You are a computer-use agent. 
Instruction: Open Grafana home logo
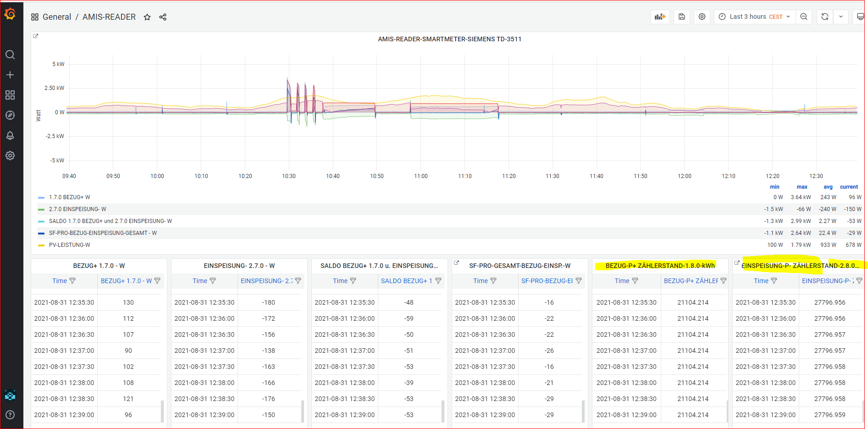coord(10,14)
